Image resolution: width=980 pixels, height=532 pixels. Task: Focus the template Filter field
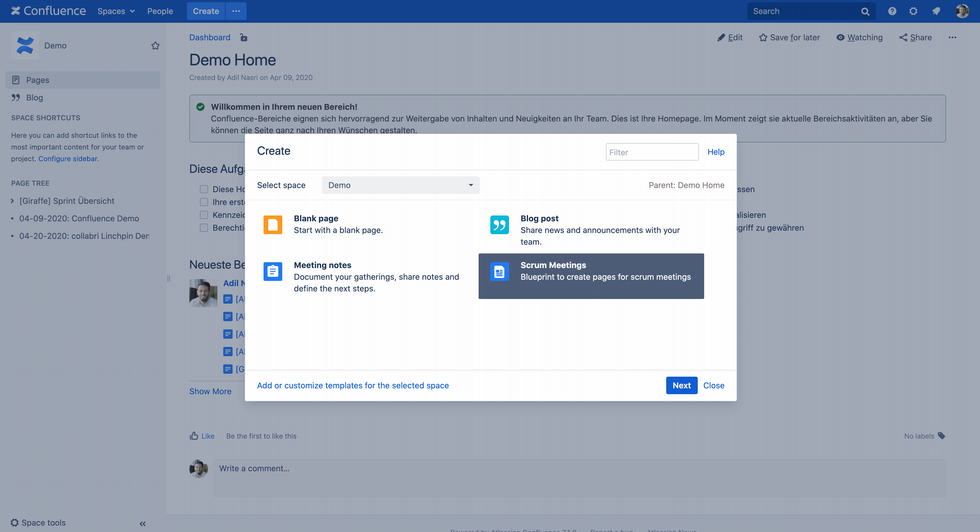point(652,152)
